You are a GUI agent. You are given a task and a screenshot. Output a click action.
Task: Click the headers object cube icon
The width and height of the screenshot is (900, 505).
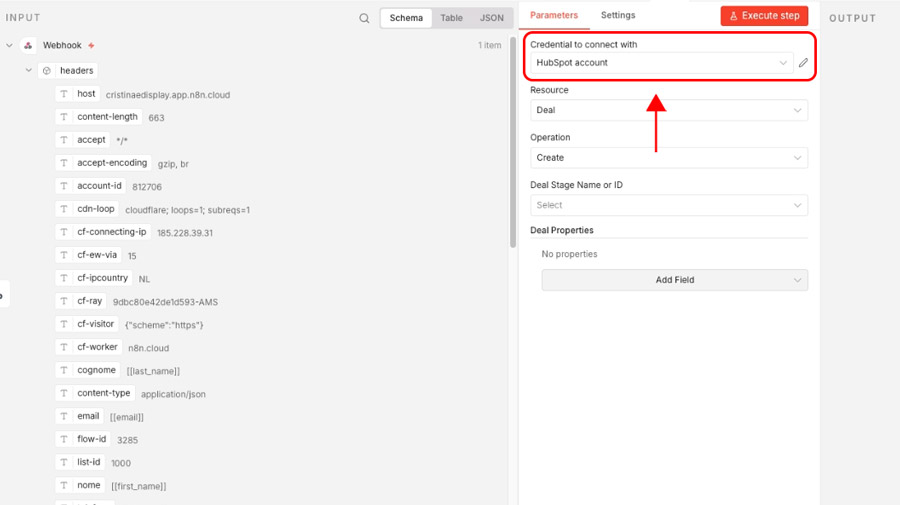[x=46, y=71]
